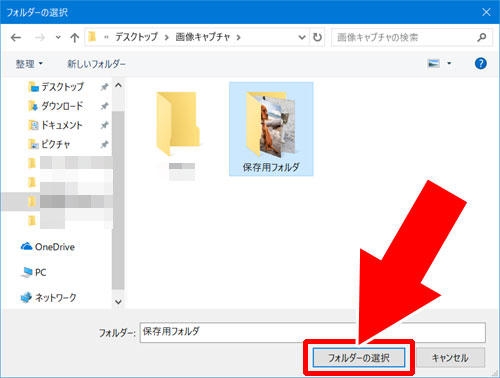Viewport: 500px width, 378px height.
Task: Go back using the back arrow
Action: tap(16, 37)
